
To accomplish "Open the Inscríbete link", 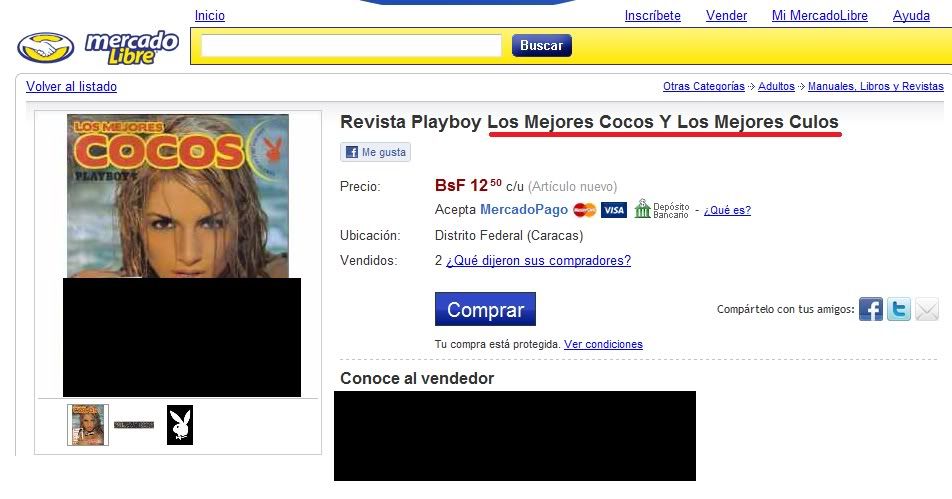I will click(x=653, y=16).
